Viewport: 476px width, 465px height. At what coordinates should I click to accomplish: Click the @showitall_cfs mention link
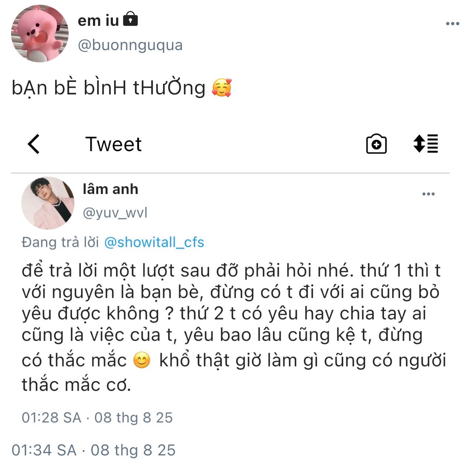(x=154, y=242)
